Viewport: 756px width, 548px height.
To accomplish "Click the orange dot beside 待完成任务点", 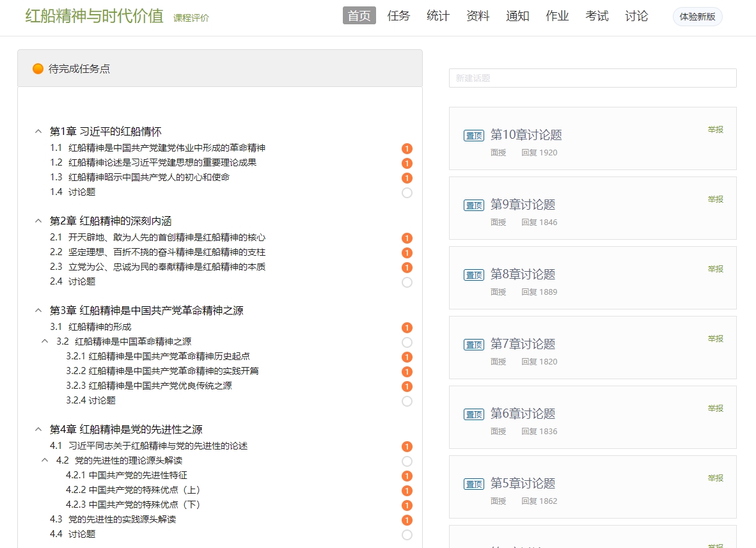I will [x=38, y=68].
